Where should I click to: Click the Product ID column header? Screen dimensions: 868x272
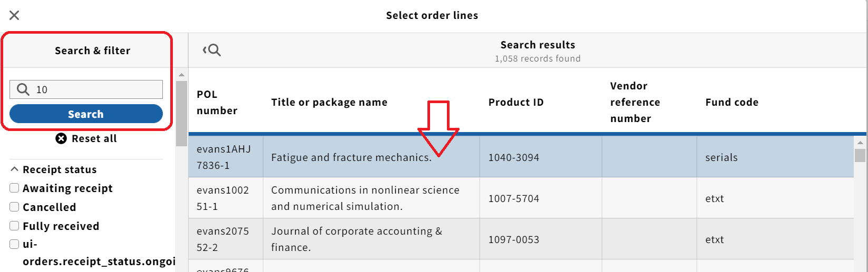coord(516,102)
